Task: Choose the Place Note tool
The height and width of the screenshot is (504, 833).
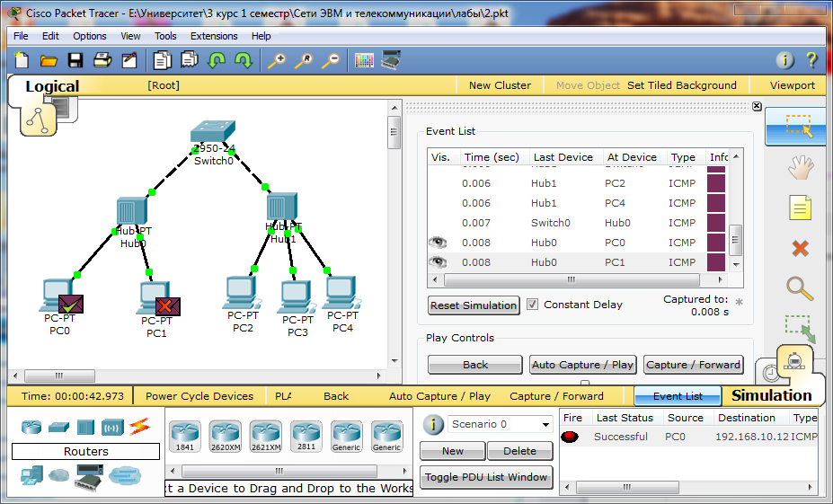Action: click(x=800, y=208)
